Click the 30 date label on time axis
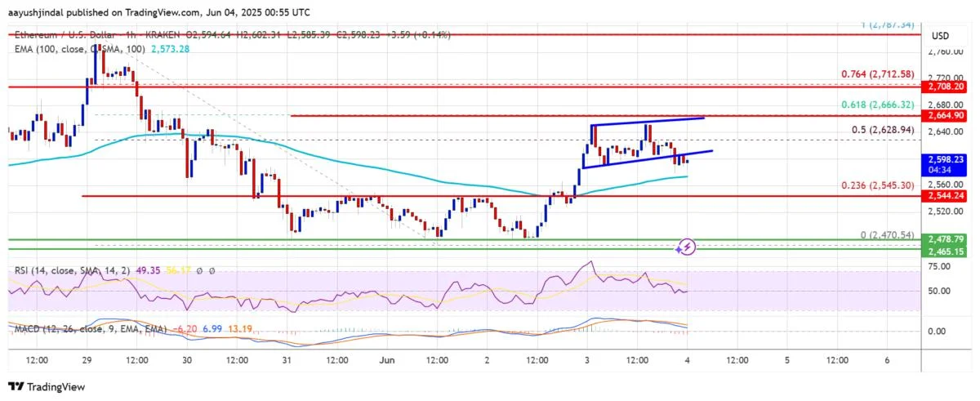The image size is (980, 401). [x=187, y=359]
